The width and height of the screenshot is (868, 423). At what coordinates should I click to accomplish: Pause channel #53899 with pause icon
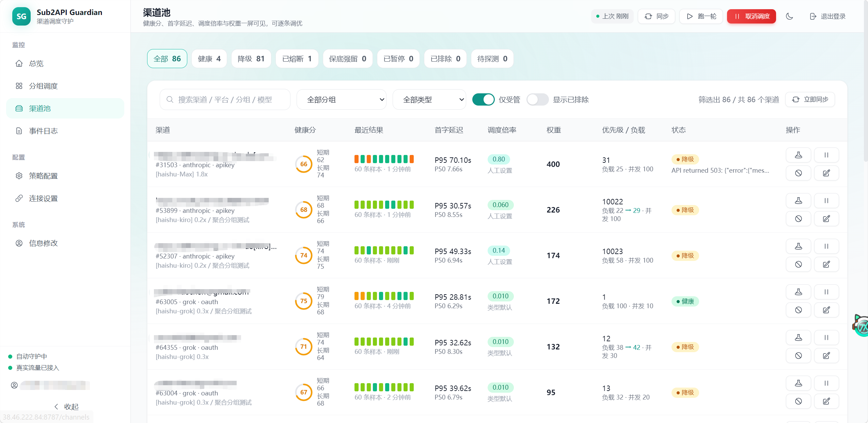826,201
